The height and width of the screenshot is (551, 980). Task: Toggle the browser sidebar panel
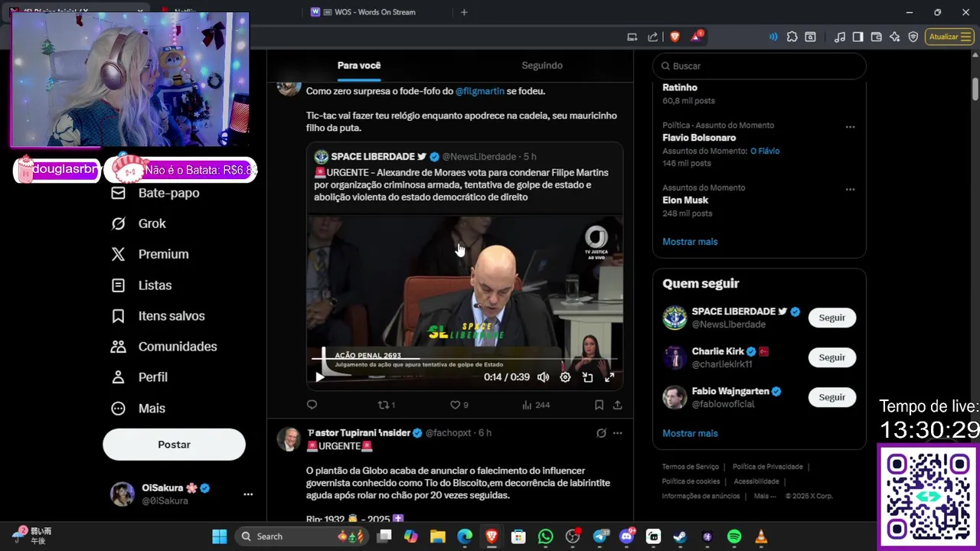[858, 37]
